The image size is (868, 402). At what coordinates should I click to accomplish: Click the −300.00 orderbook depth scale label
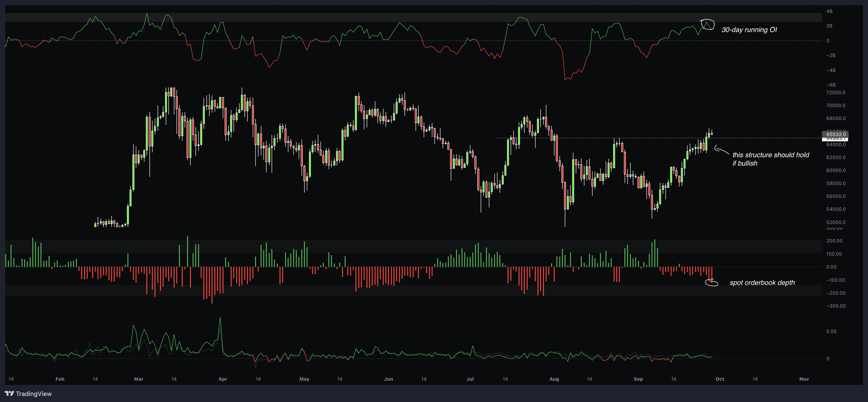coord(836,306)
